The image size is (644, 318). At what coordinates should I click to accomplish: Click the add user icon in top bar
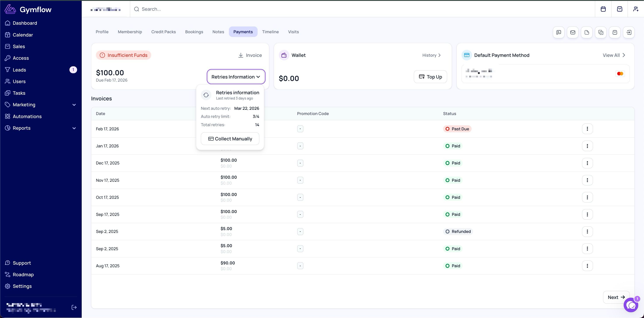pyautogui.click(x=636, y=9)
